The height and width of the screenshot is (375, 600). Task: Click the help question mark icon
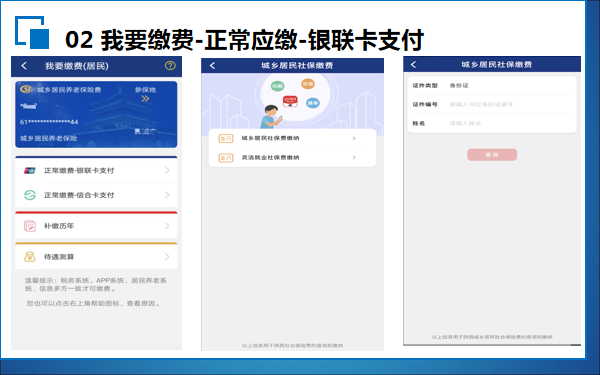point(170,65)
